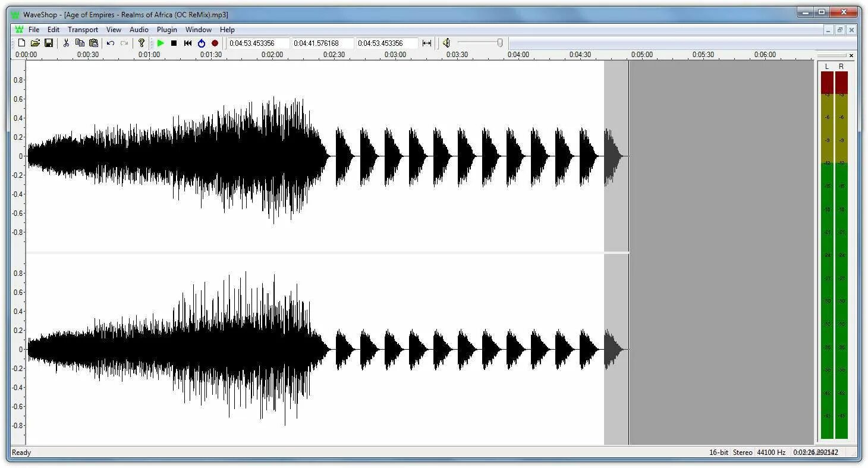Start playback with green Play button
Viewport: 868px width, 468px height.
pyautogui.click(x=161, y=43)
